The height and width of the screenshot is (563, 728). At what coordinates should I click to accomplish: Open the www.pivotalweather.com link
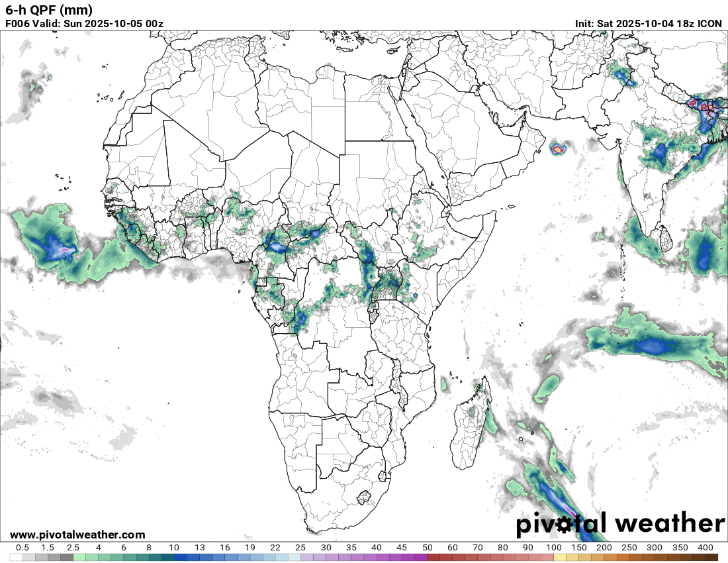77,535
